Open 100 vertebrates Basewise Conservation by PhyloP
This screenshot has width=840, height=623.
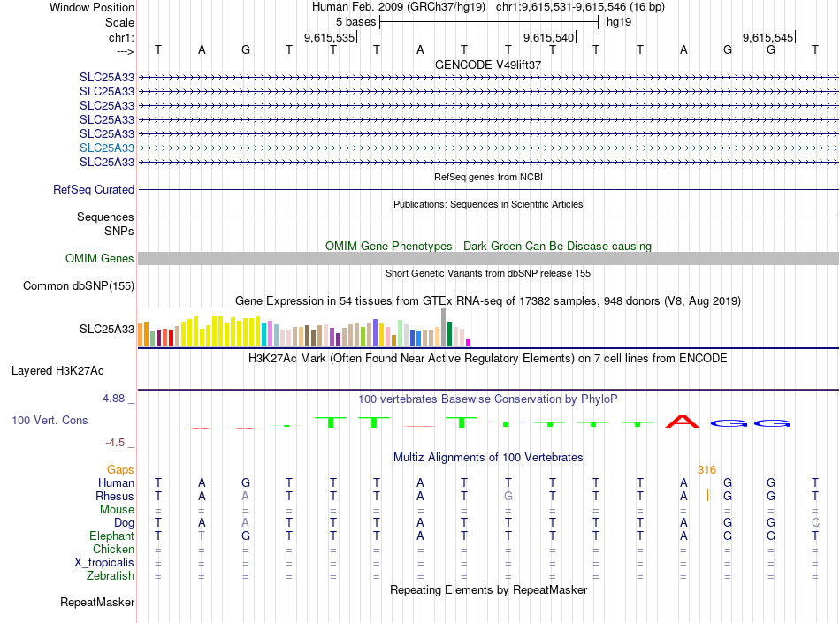(488, 399)
